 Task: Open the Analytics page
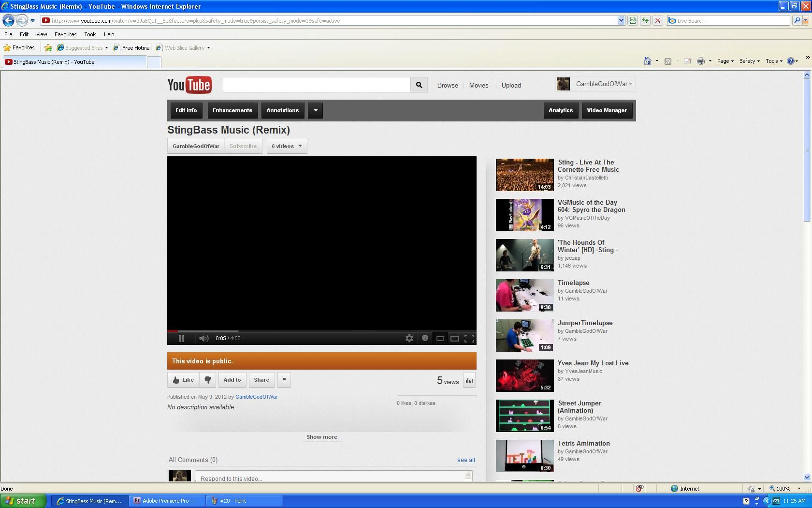point(561,110)
